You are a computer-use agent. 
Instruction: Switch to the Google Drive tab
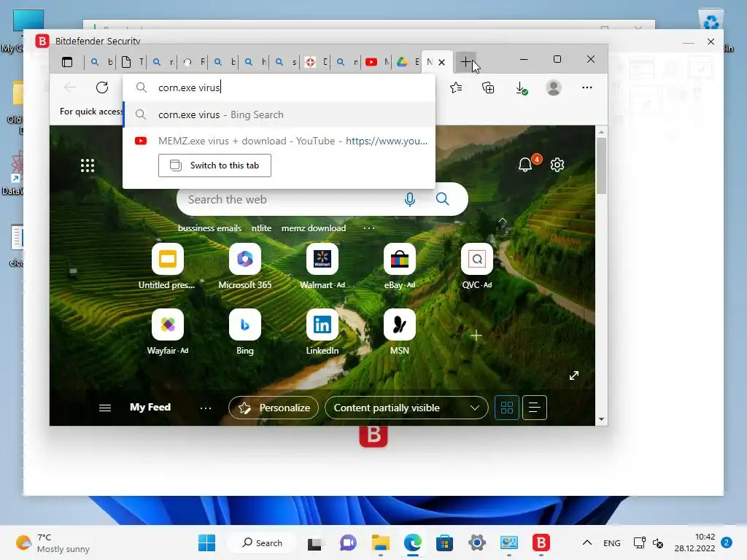coord(407,62)
